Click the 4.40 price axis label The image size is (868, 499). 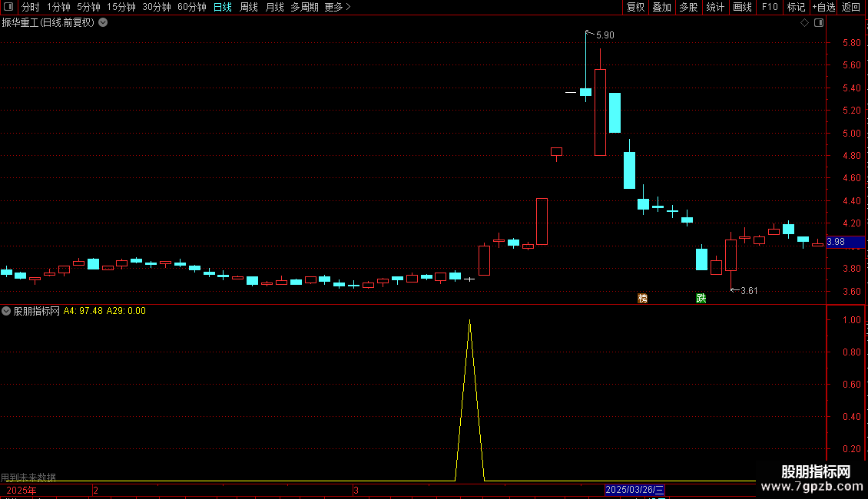tap(851, 201)
